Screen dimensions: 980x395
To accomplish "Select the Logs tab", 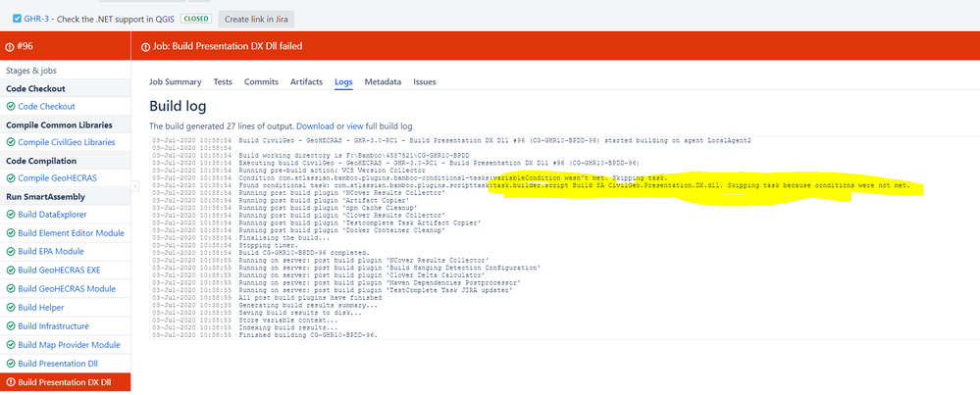I will [343, 81].
